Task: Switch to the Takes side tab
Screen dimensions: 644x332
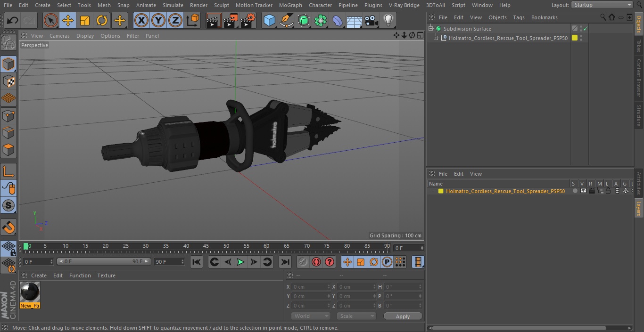Action: 639,46
